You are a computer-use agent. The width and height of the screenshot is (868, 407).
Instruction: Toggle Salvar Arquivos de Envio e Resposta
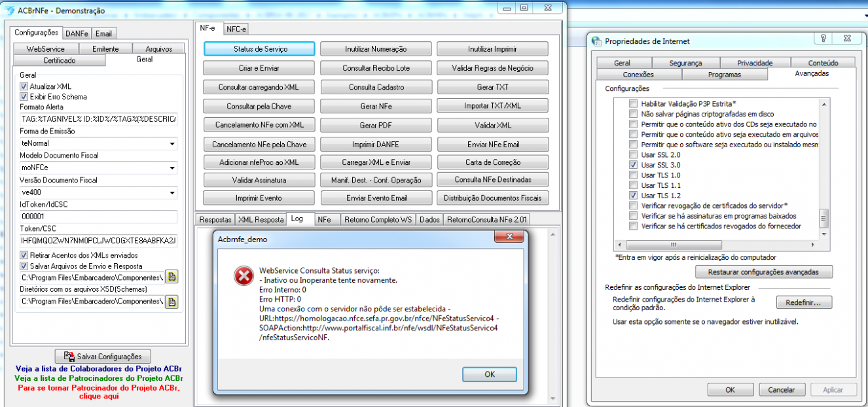(x=24, y=266)
